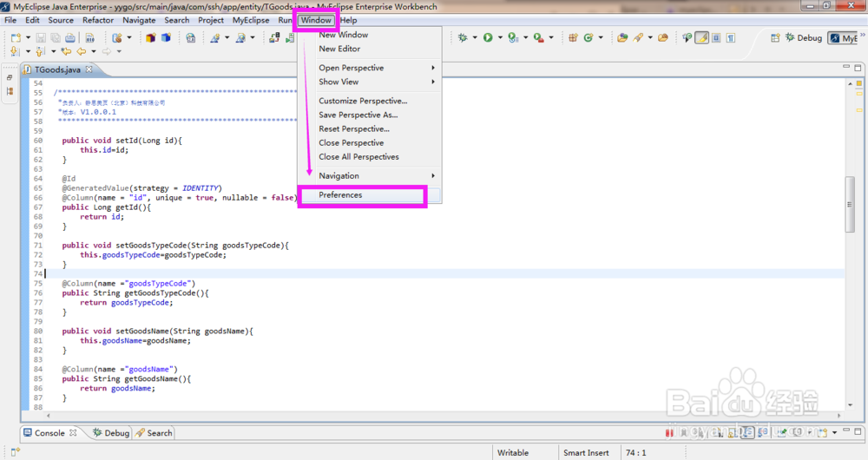This screenshot has height=460, width=868.
Task: Click Previous Annotation up arrow icon
Action: coord(40,51)
